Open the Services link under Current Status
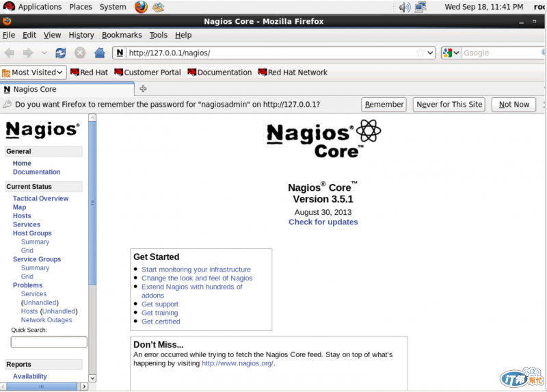The image size is (547, 392). 27,224
